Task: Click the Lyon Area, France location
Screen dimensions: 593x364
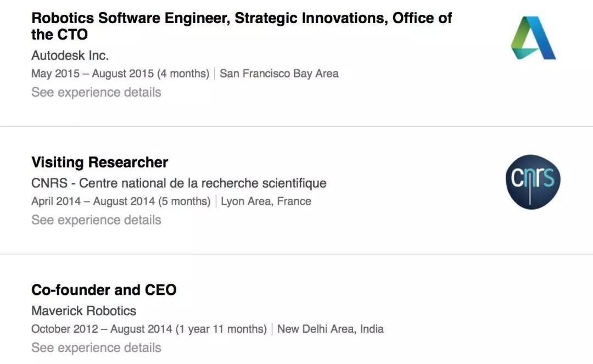Action: pyautogui.click(x=266, y=201)
